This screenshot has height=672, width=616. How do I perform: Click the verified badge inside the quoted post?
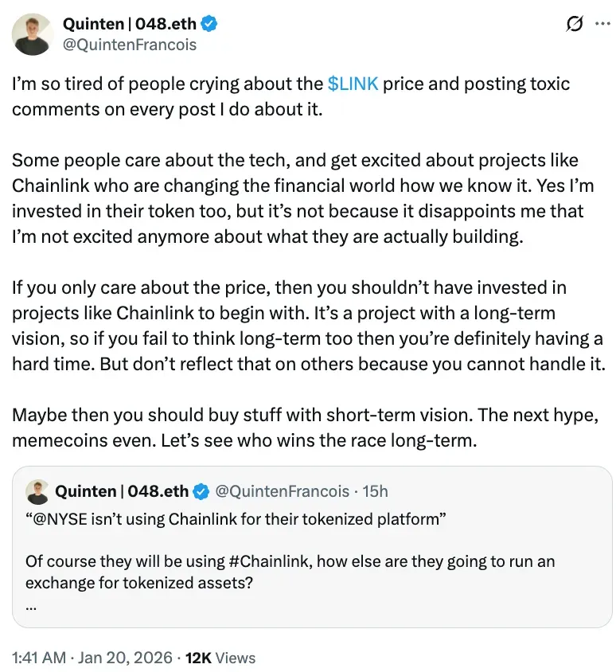tap(203, 491)
